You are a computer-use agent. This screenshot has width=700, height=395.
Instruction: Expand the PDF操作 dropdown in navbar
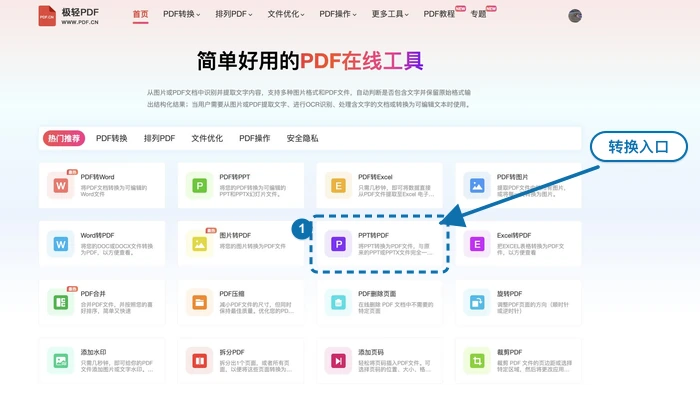pos(338,14)
